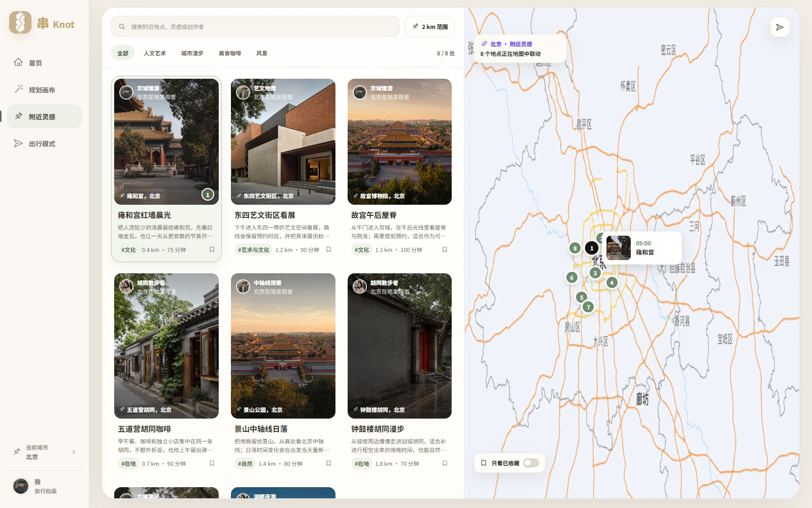
Task: Open the 钟鼓楼胡同漫步 card title
Action: (x=378, y=429)
